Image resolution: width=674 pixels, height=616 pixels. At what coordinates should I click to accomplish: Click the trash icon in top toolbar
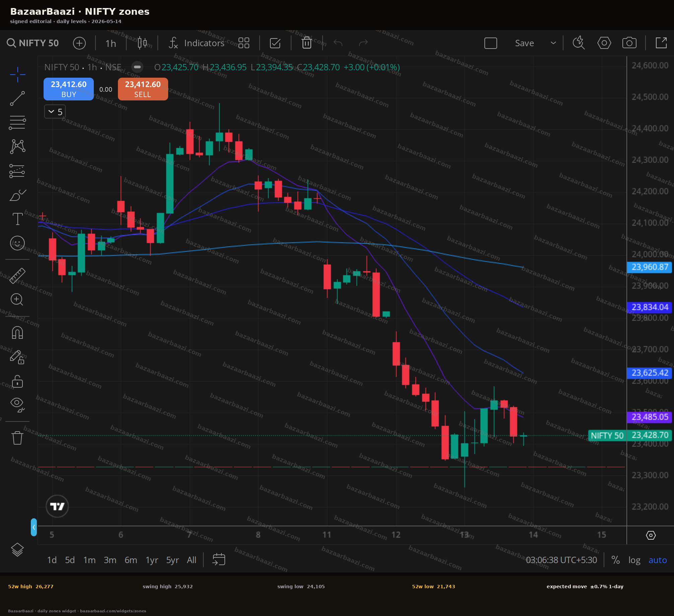307,43
